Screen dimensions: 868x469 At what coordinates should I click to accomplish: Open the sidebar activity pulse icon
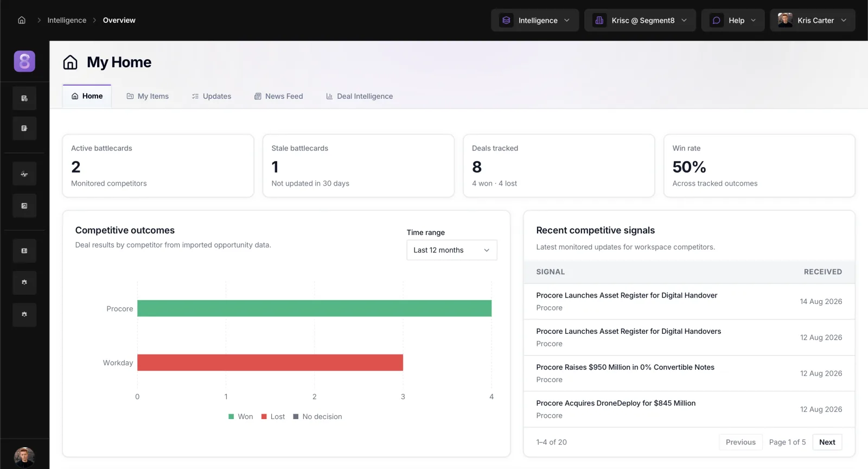point(24,174)
